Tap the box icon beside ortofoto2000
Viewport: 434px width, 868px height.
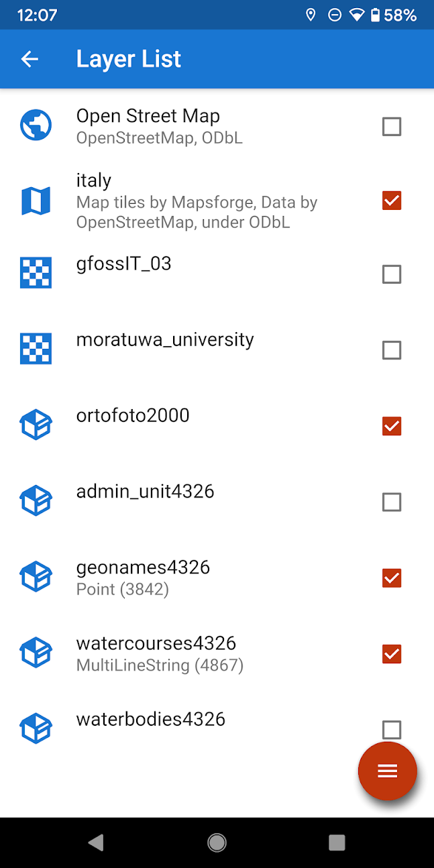(x=36, y=425)
